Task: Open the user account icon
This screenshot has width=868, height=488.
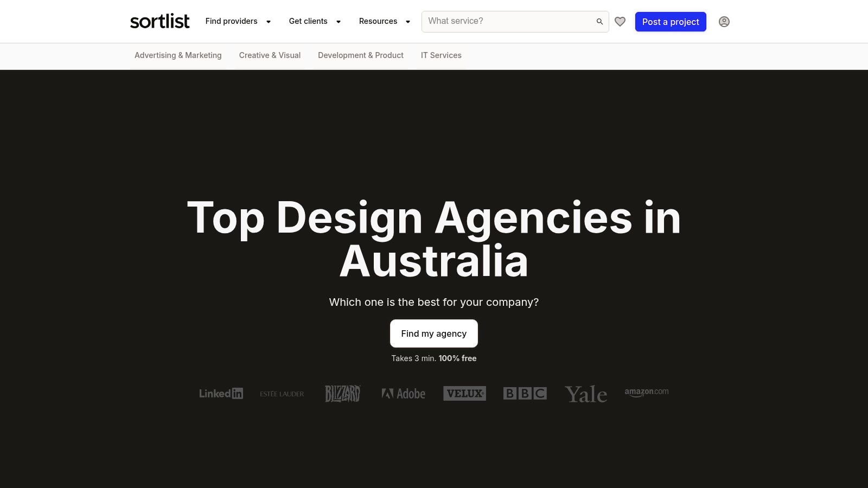Action: pos(724,22)
